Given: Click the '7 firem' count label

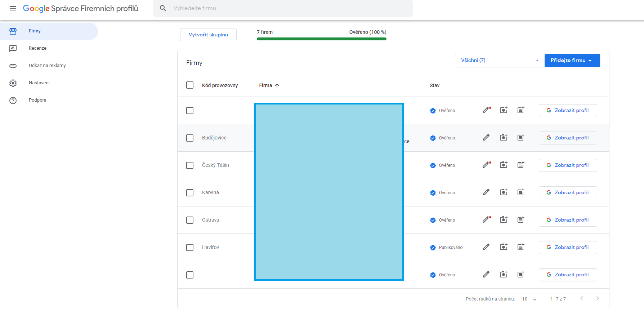Looking at the screenshot, I should (x=265, y=32).
